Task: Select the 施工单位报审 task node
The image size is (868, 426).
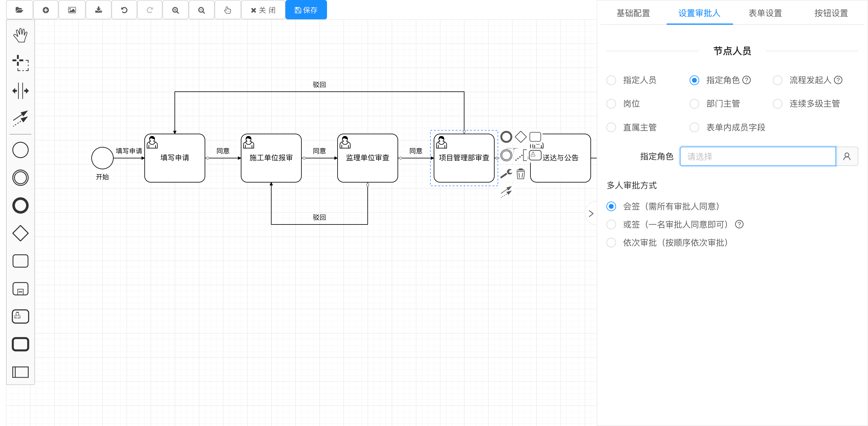Action: click(271, 158)
